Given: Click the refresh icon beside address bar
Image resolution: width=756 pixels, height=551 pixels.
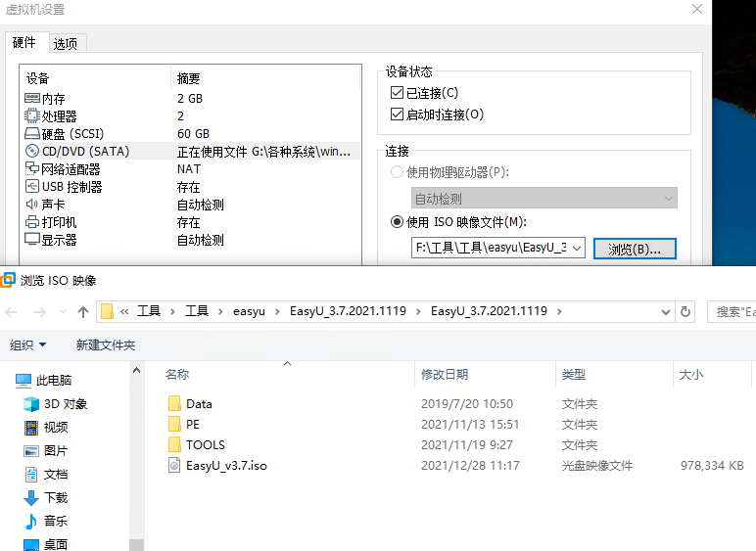Looking at the screenshot, I should (x=686, y=311).
